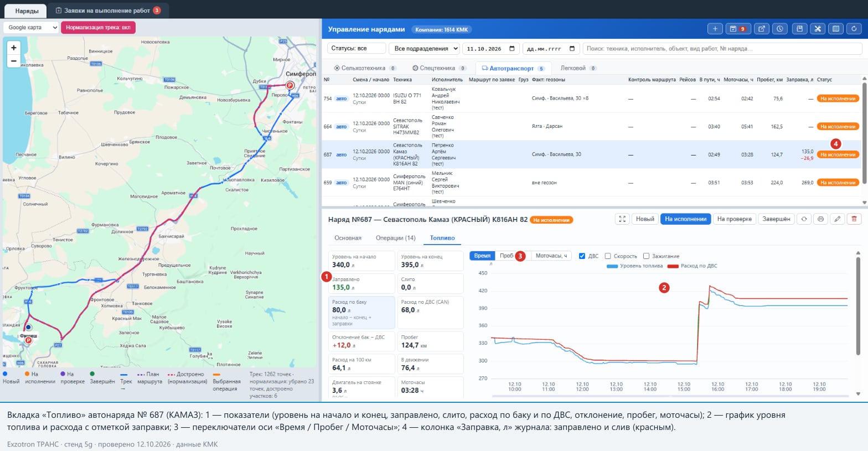Toggle Нормализация трека: вкл button
This screenshot has width=868, height=451.
[98, 28]
